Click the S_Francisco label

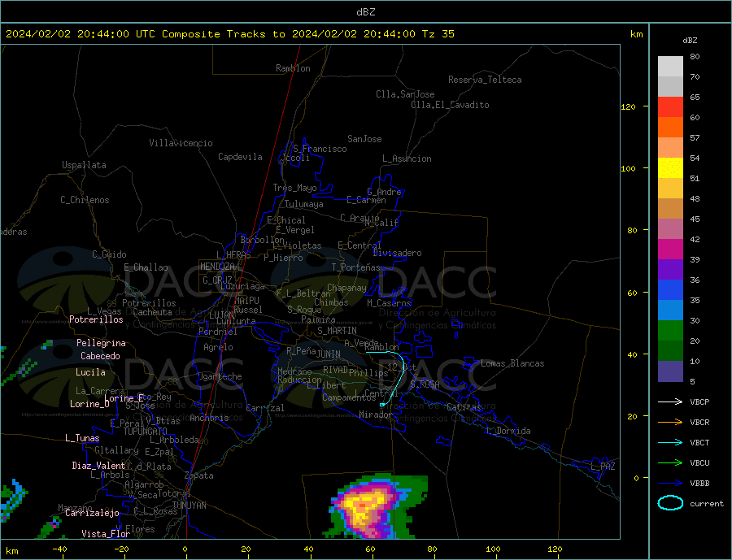coord(320,150)
